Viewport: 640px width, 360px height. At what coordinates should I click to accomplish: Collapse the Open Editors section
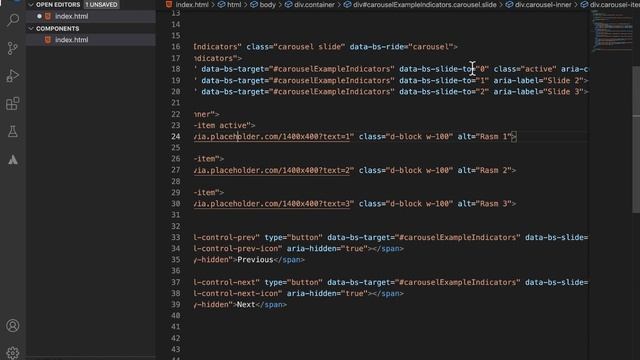[x=31, y=4]
